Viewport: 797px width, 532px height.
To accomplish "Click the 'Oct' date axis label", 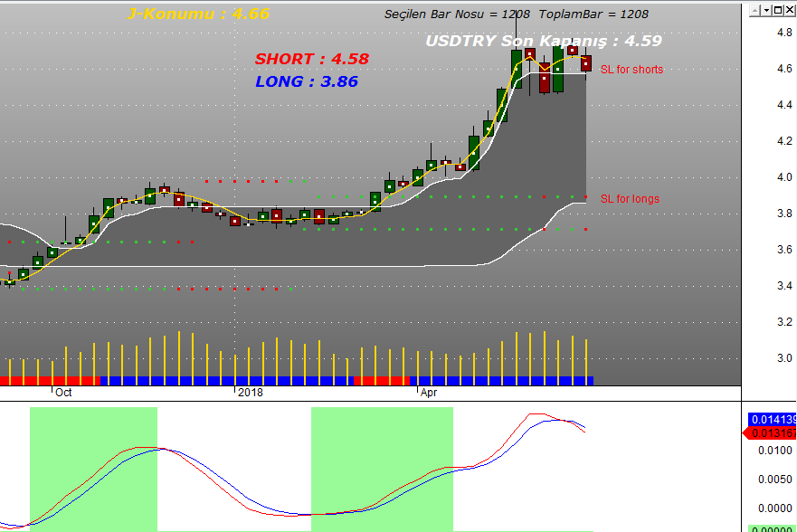I will (x=63, y=393).
